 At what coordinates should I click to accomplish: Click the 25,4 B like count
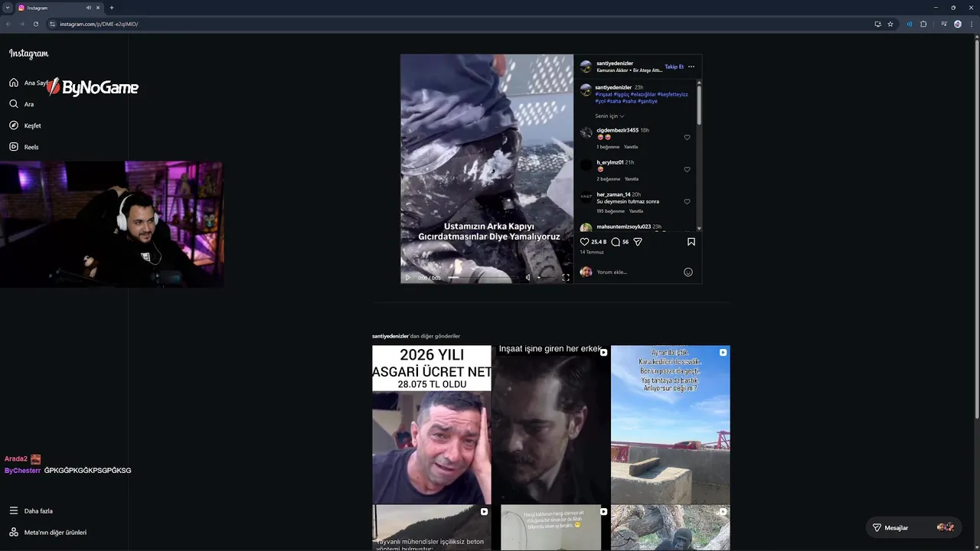point(599,242)
